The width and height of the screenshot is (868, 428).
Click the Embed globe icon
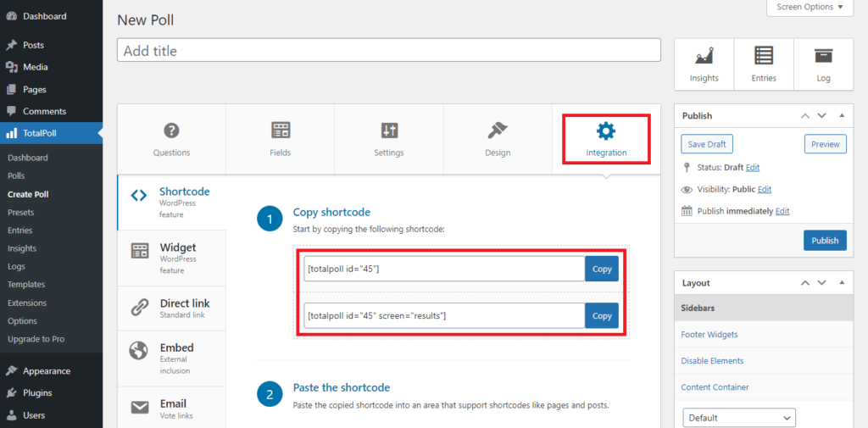point(138,351)
